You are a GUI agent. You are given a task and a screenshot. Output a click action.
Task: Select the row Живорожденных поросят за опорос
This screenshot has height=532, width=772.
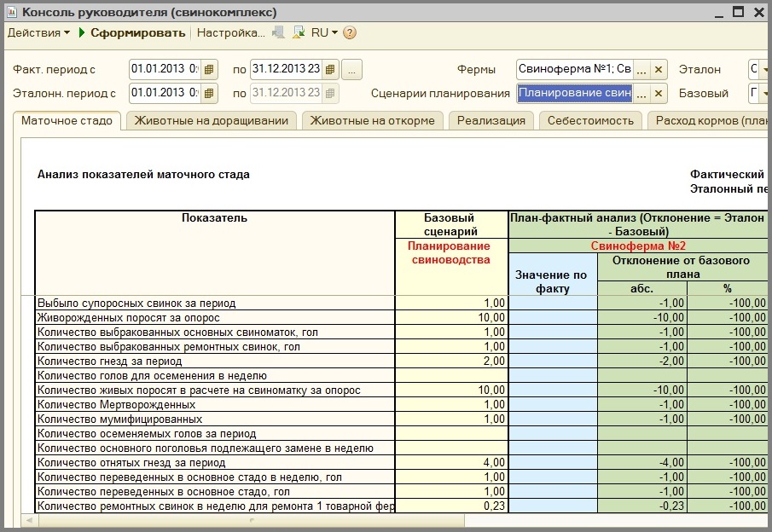pyautogui.click(x=215, y=317)
